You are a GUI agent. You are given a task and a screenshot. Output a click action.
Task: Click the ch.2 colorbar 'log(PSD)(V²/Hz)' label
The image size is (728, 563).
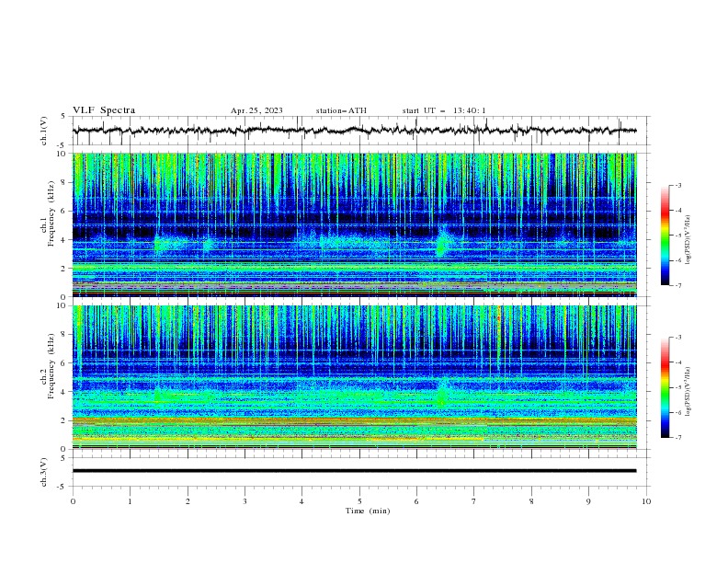click(688, 392)
